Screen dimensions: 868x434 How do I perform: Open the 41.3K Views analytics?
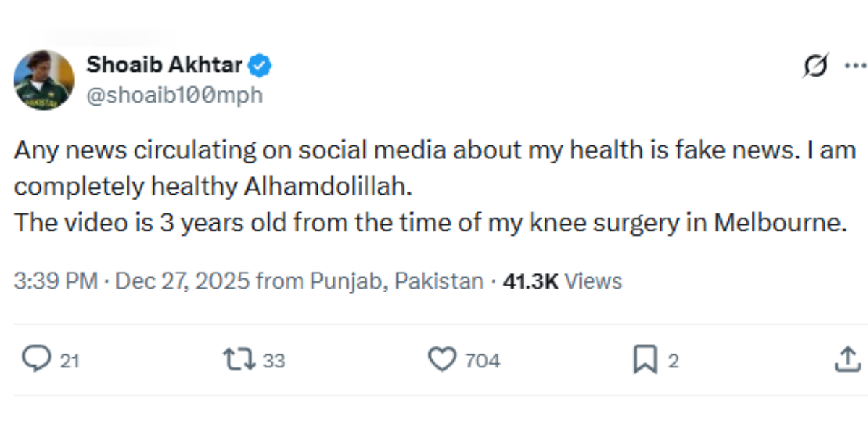click(562, 281)
